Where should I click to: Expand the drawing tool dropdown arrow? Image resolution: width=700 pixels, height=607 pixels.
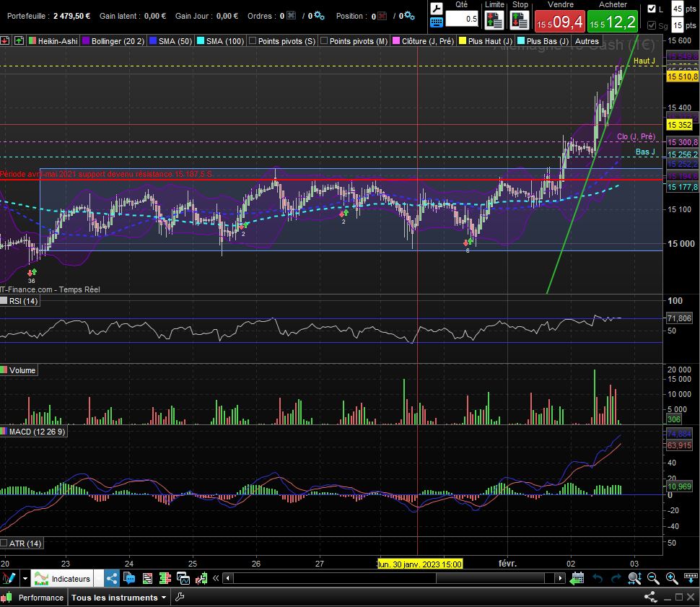25,578
